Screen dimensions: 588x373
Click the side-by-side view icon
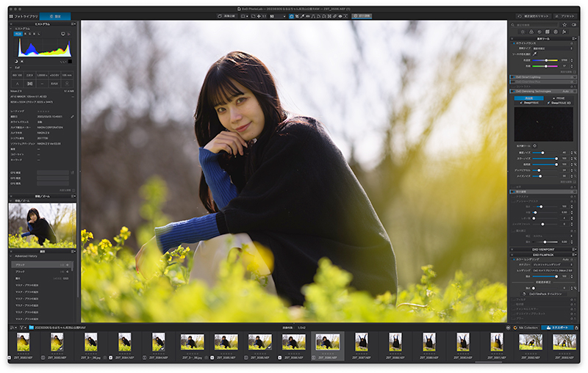[x=243, y=16]
